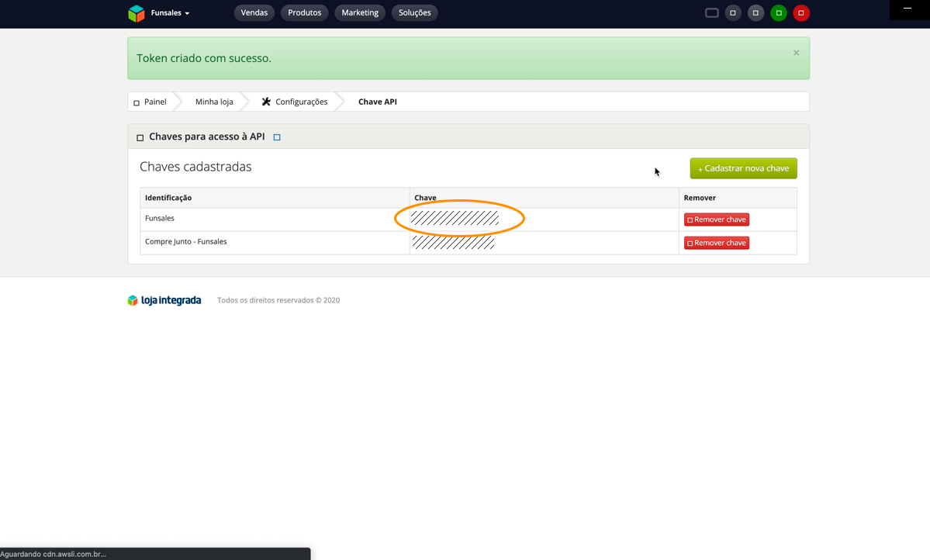Screen dimensions: 930x560
Task: Click the blue help icon beside Chaves para acesso à API
Action: coord(276,137)
